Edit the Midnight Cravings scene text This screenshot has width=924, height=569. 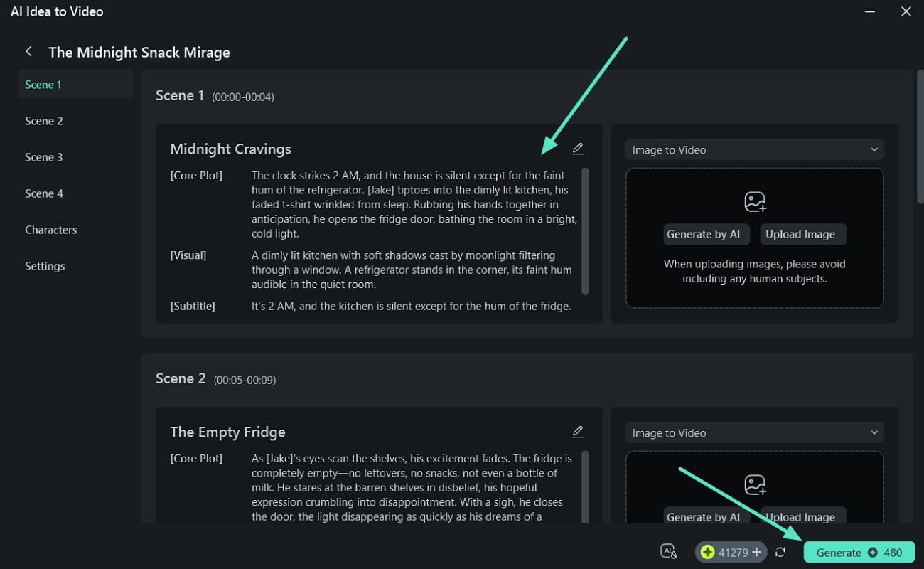pyautogui.click(x=578, y=149)
